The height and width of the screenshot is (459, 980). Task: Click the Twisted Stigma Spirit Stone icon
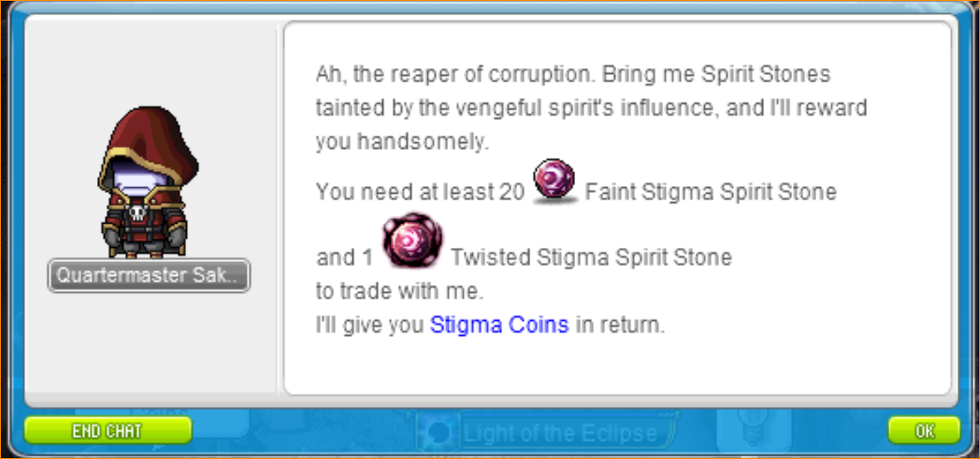pos(412,240)
